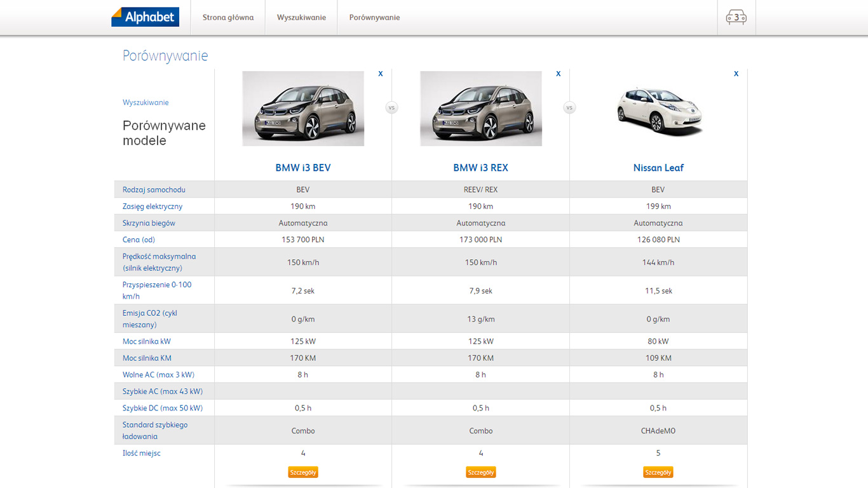Open BMW i3 REX model title link

481,168
